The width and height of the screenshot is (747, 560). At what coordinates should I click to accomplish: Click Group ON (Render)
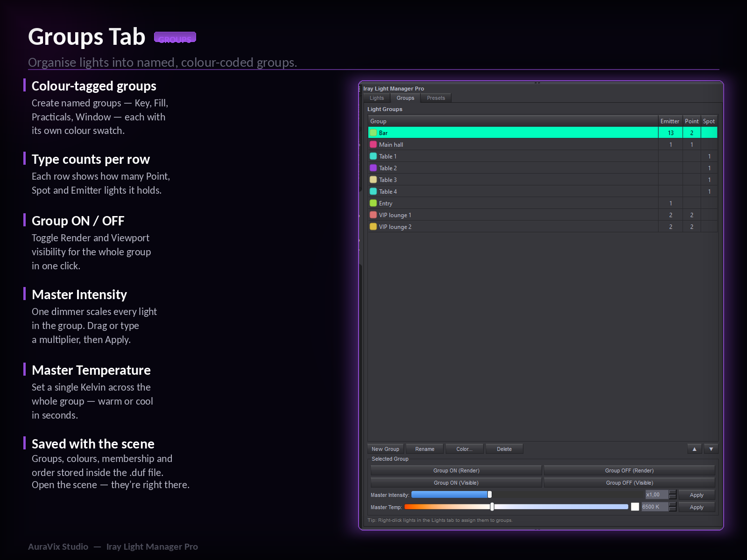(456, 470)
